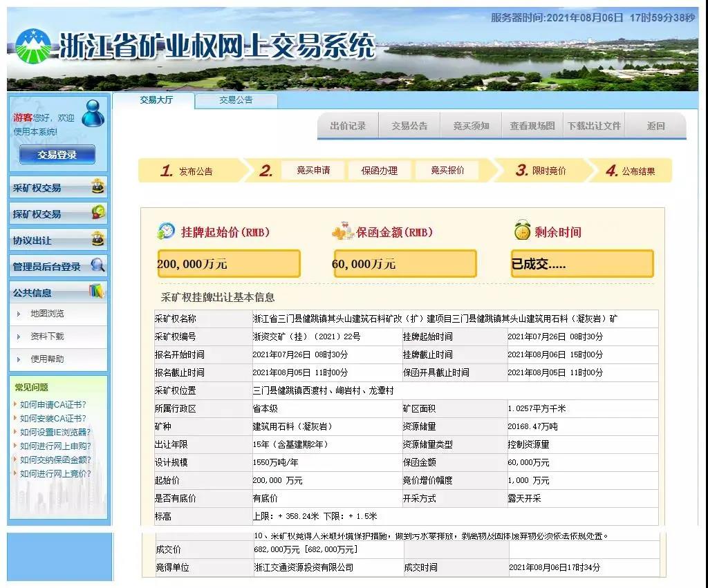Viewport: 708px width, 588px height.
Task: Click the clock icon next to 剩余时间
Action: [x=522, y=231]
